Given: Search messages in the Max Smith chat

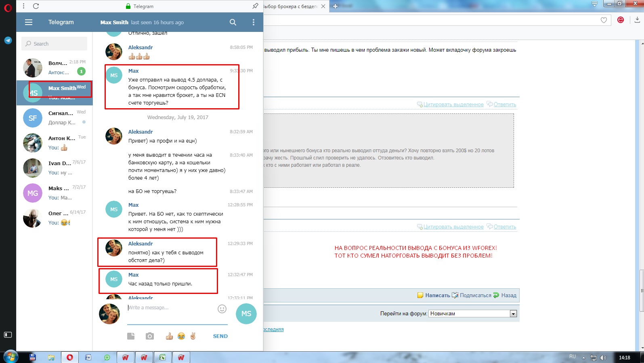Looking at the screenshot, I should point(233,22).
